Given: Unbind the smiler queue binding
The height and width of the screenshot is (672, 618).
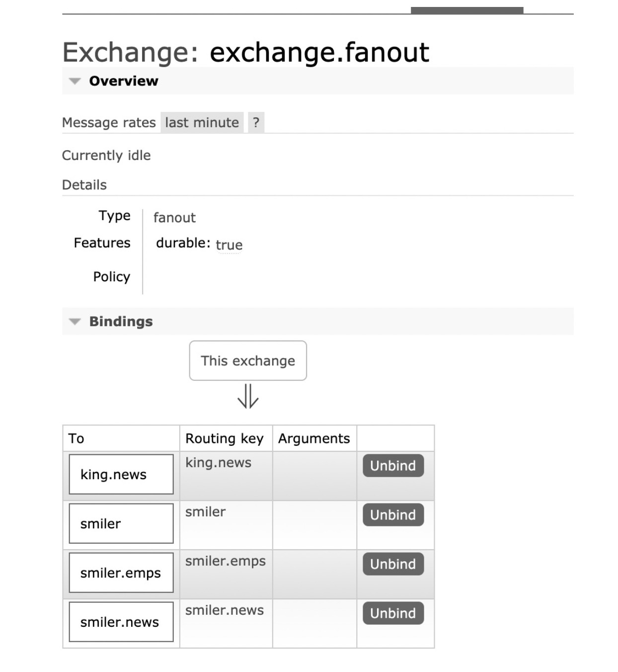Looking at the screenshot, I should (x=393, y=515).
